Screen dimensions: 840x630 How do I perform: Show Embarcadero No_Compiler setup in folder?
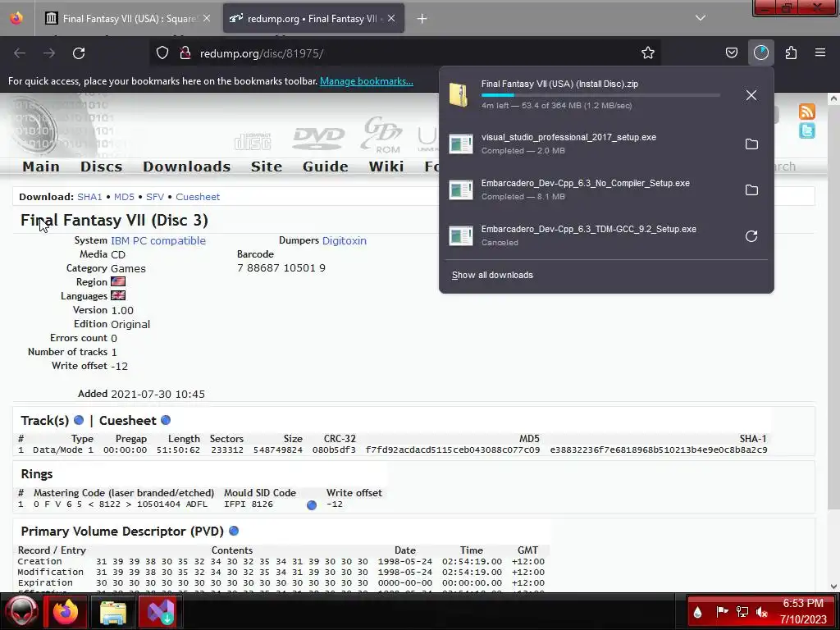(x=751, y=190)
